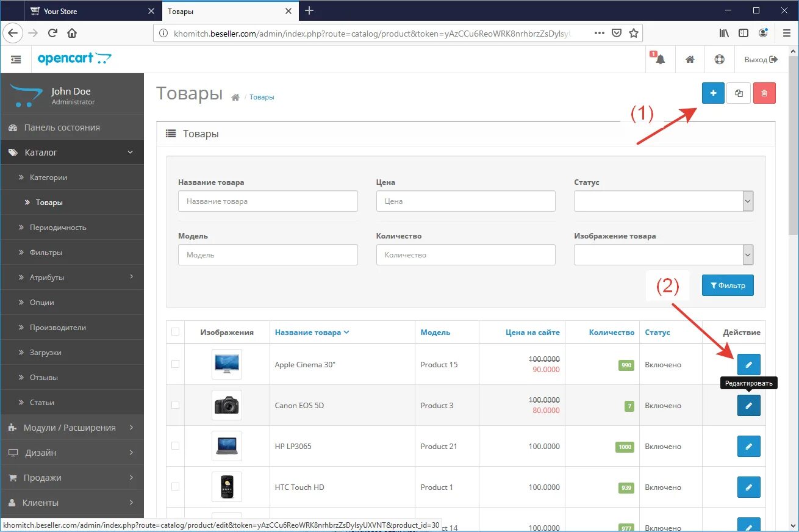Sort by Модель column header
Image resolution: width=799 pixels, height=532 pixels.
[x=435, y=332]
